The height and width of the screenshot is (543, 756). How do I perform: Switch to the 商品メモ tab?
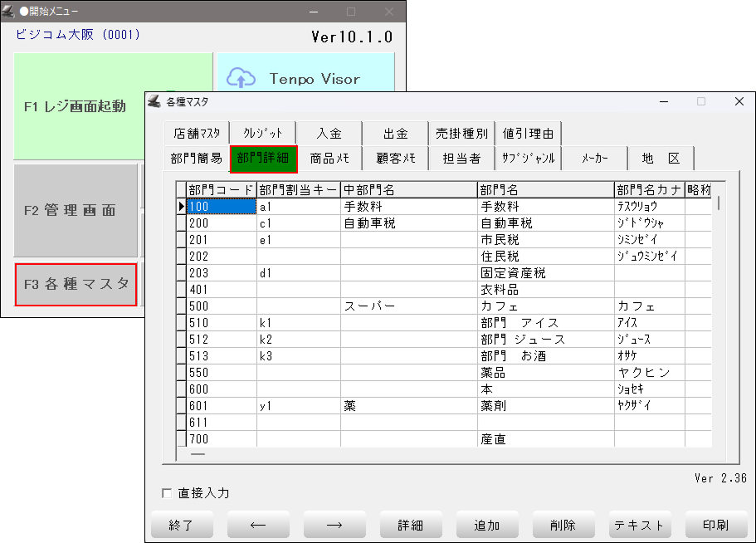tap(329, 158)
